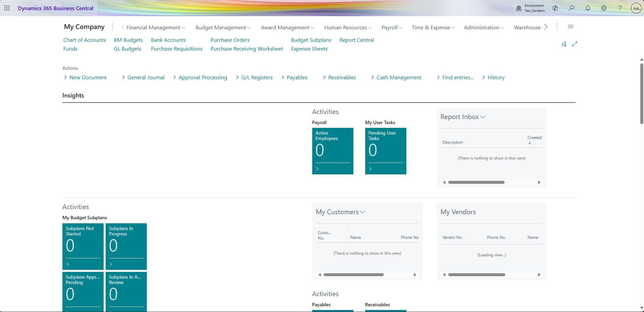This screenshot has height=312, width=644.
Task: Open the Tell me search
Action: 572,8
